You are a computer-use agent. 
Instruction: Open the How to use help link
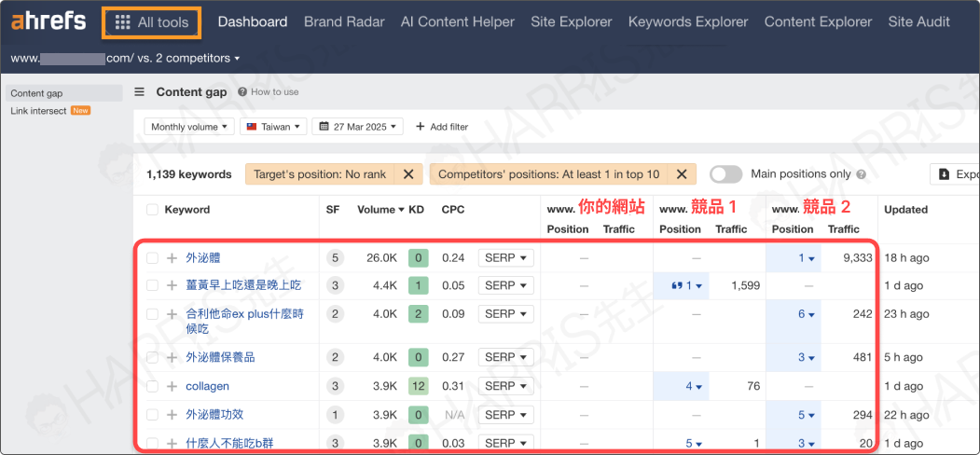(269, 92)
